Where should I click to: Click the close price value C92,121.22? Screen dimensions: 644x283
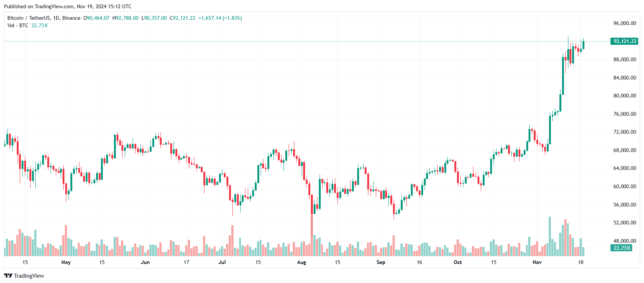point(183,18)
